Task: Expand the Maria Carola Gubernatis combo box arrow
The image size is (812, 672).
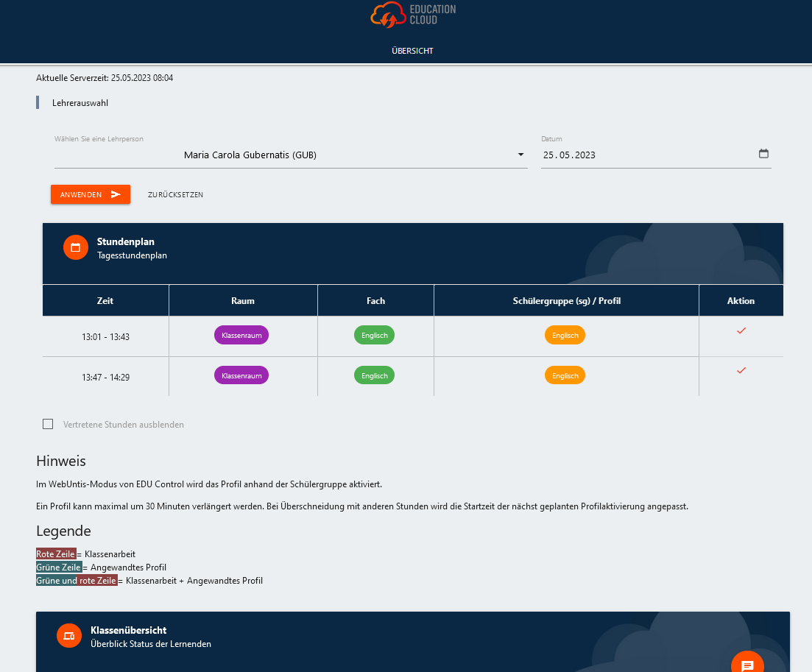Action: coord(520,155)
